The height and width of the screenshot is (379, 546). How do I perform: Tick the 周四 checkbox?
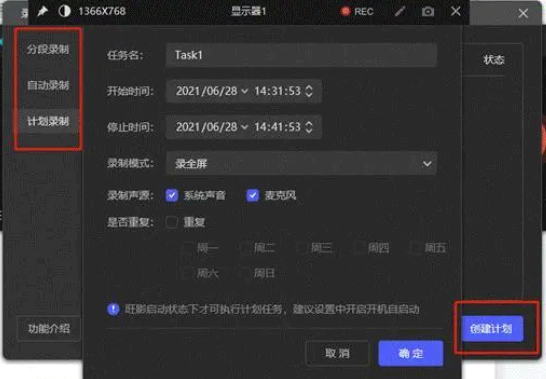point(359,248)
